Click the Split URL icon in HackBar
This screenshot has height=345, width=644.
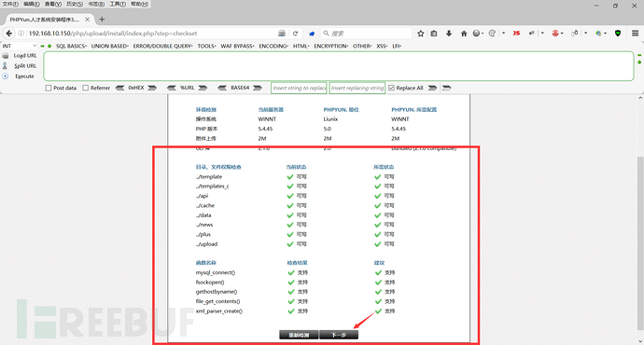(x=6, y=65)
